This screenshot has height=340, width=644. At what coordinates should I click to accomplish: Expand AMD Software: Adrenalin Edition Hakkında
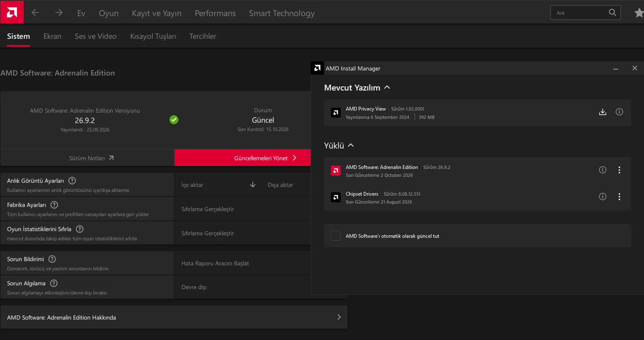(174, 317)
